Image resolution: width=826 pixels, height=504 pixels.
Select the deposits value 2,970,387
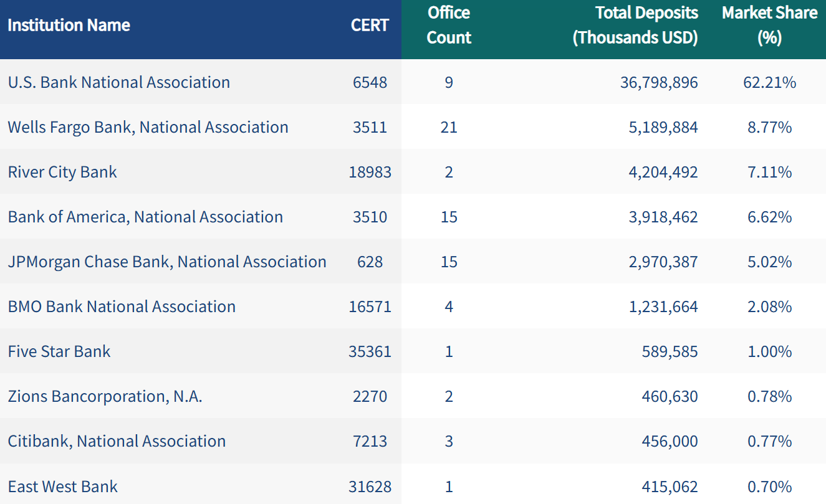click(663, 262)
